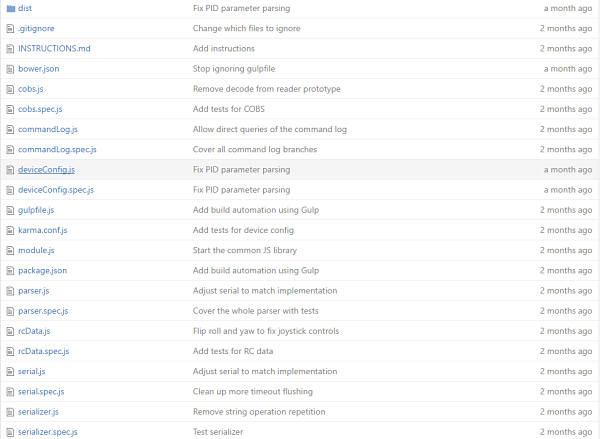Click the file icon next to serial.js

pos(9,371)
